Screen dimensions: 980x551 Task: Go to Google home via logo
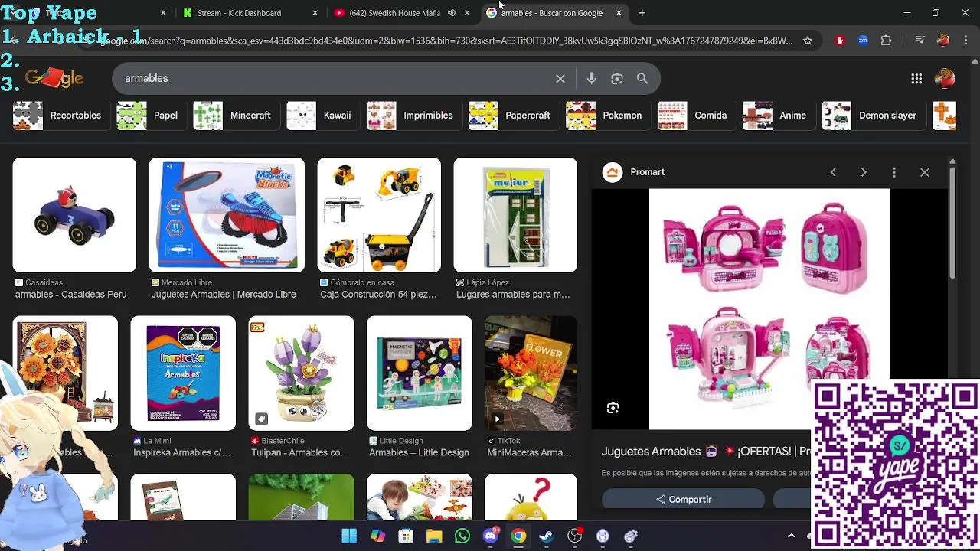point(54,78)
